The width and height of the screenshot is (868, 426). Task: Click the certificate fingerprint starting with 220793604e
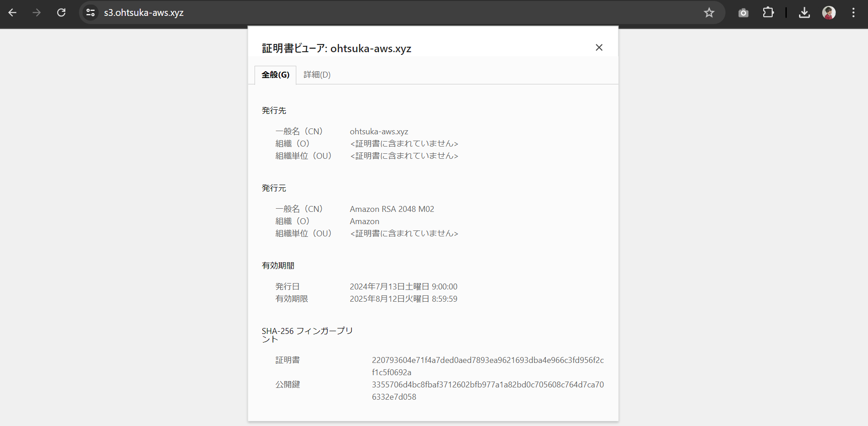tap(488, 366)
